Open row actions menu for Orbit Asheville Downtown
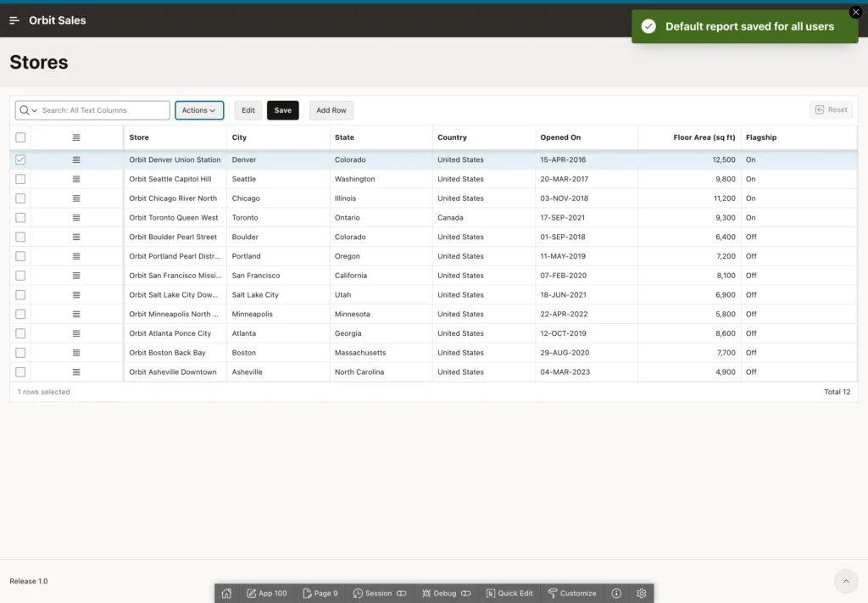Image resolution: width=868 pixels, height=603 pixels. point(76,372)
